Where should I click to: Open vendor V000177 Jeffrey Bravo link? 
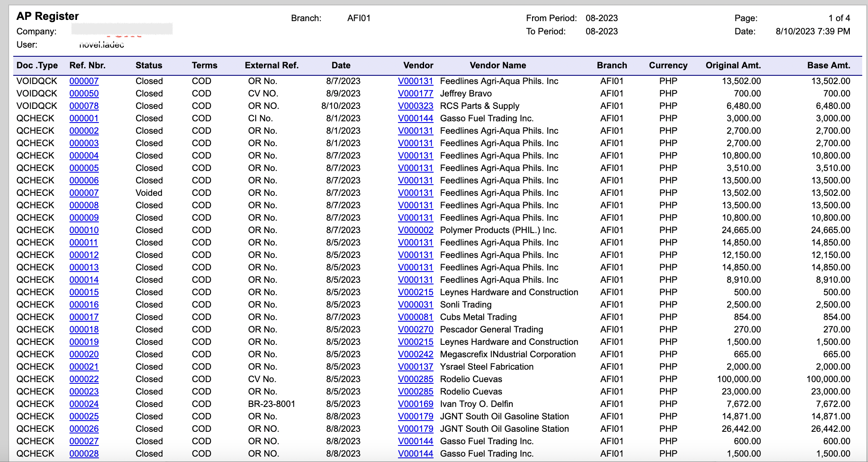coord(415,94)
